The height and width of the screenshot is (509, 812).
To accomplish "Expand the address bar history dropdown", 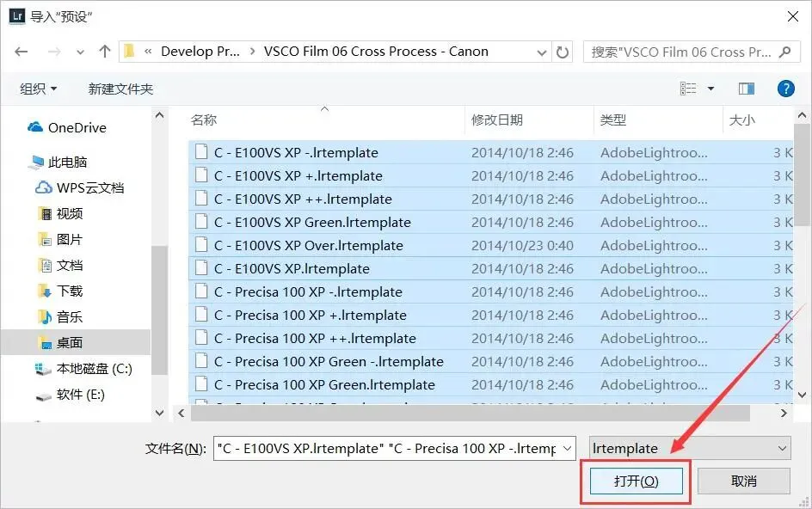I will [x=542, y=52].
